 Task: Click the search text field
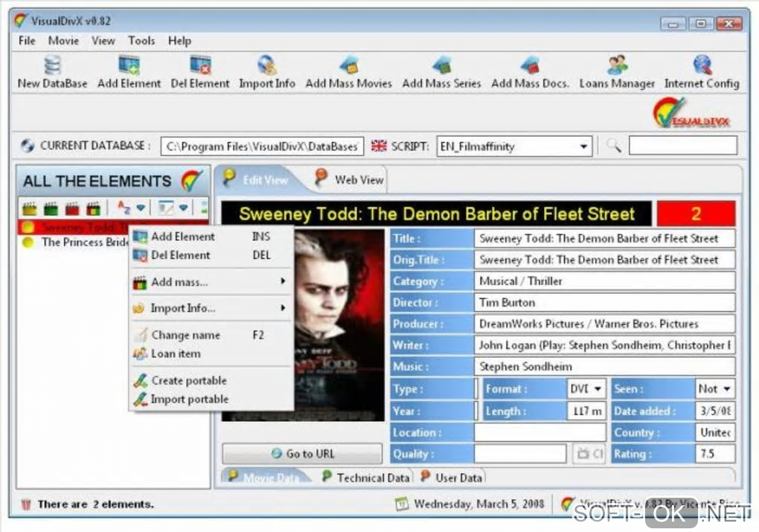pyautogui.click(x=682, y=145)
